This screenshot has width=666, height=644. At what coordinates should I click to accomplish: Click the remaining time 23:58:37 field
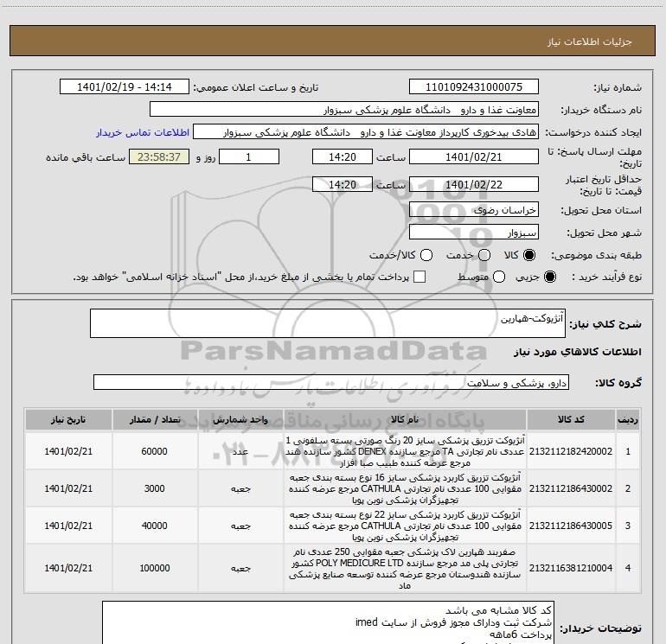[x=159, y=156]
